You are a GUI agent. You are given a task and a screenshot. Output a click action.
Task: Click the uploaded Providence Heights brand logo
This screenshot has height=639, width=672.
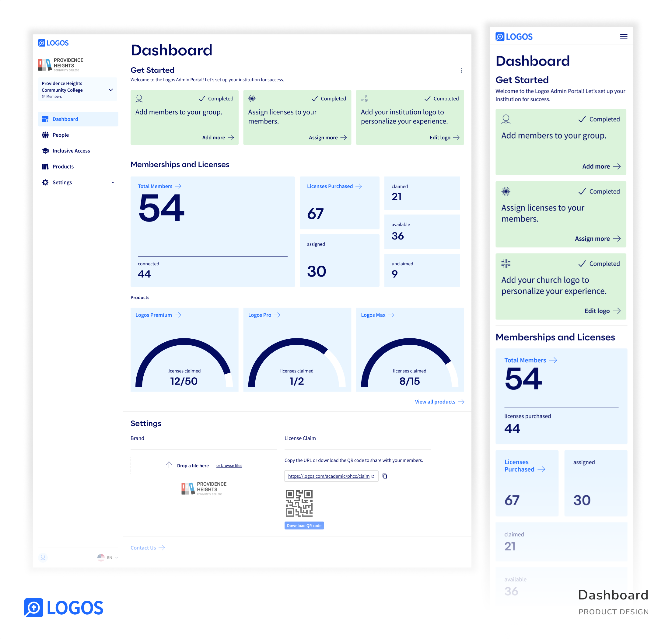coord(204,489)
